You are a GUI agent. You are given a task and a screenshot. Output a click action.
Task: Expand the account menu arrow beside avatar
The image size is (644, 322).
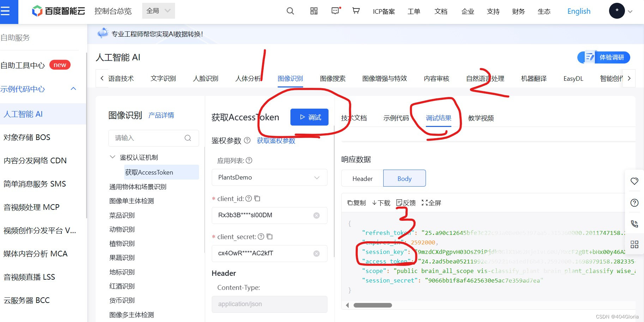click(630, 12)
